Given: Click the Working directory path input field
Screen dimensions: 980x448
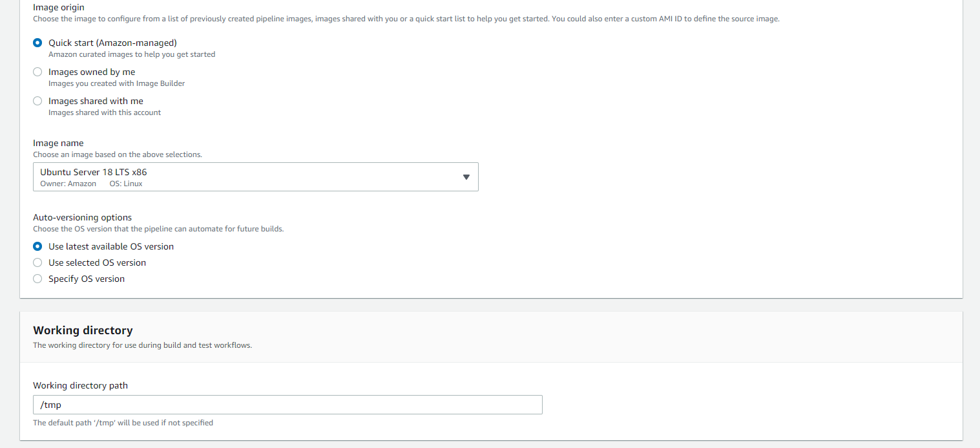Looking at the screenshot, I should pyautogui.click(x=287, y=405).
